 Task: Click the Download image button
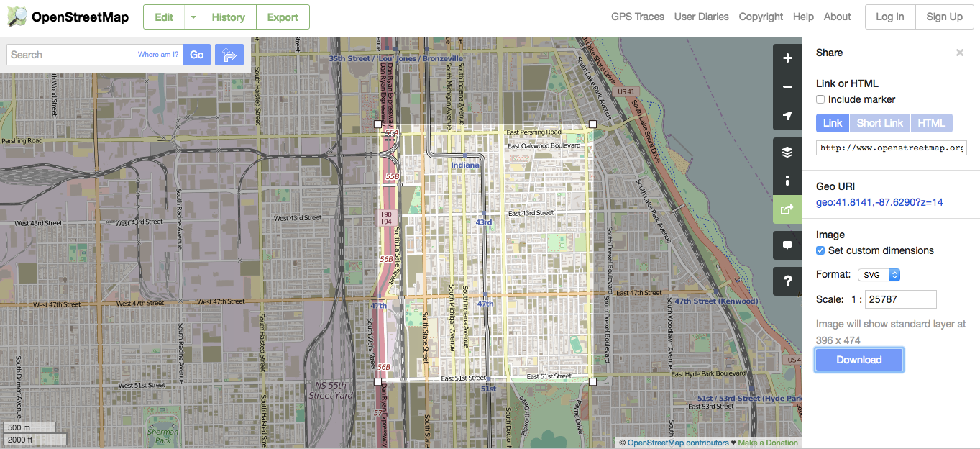click(859, 360)
